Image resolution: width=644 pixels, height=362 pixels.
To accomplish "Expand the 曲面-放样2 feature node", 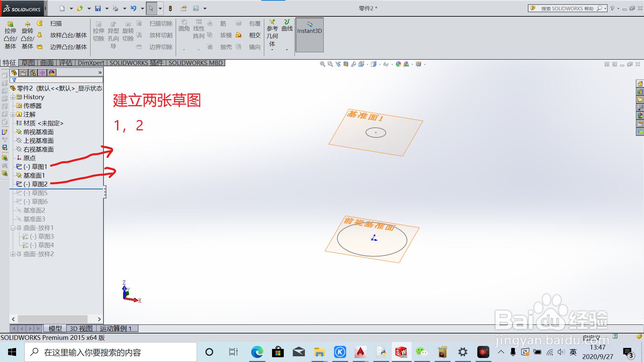I will (13, 254).
